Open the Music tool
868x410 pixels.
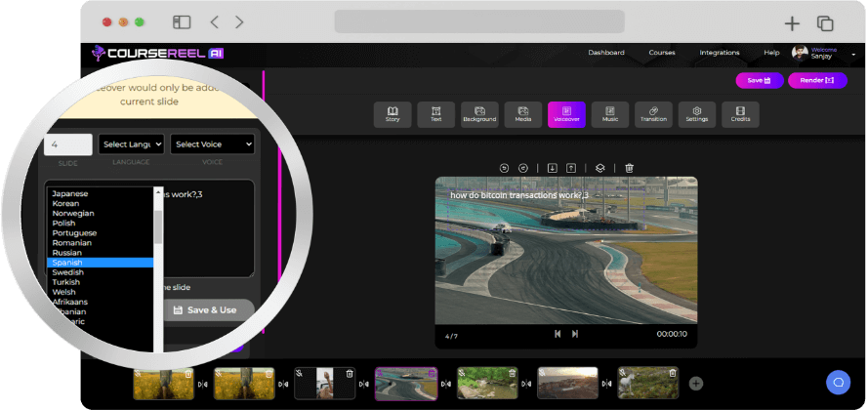610,114
